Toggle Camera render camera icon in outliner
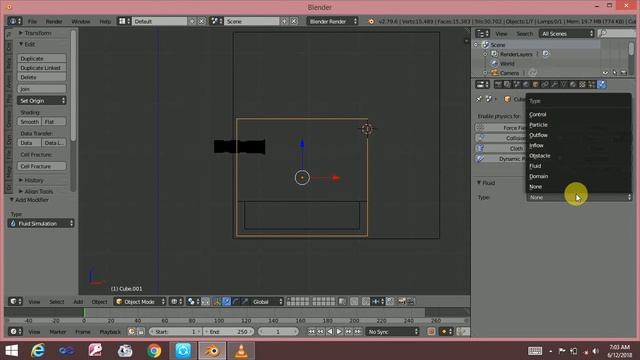This screenshot has height=360, width=640. tap(623, 73)
